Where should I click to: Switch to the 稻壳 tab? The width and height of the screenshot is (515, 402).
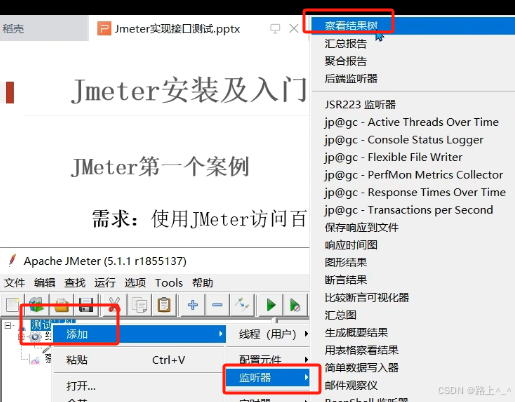point(43,28)
